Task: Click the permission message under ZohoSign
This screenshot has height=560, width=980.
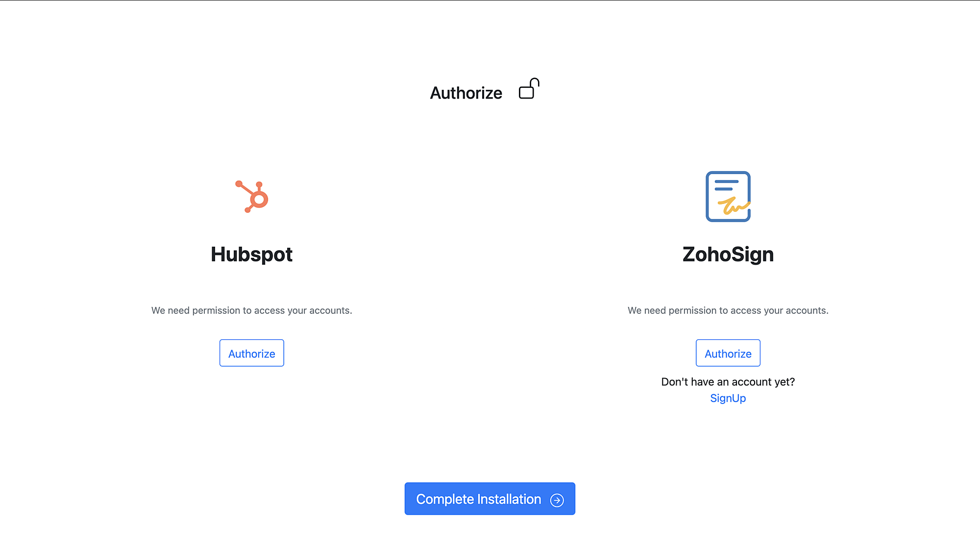Action: point(728,310)
